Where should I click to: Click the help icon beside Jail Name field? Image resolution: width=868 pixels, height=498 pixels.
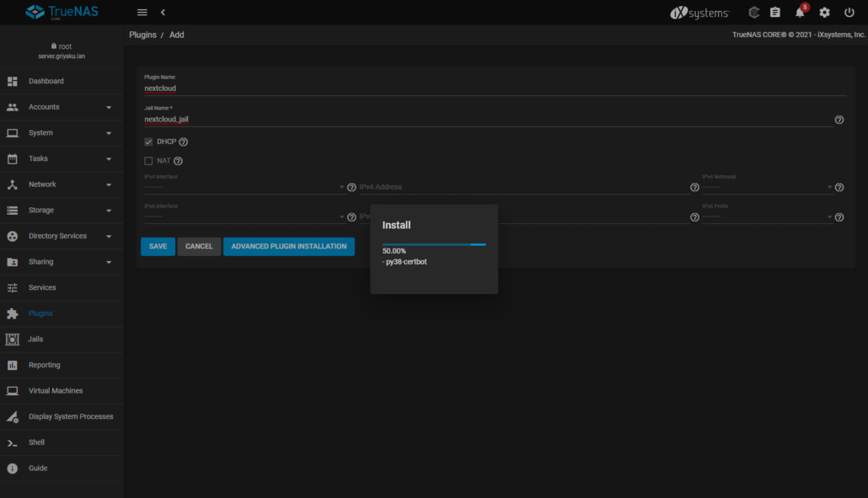pos(839,120)
